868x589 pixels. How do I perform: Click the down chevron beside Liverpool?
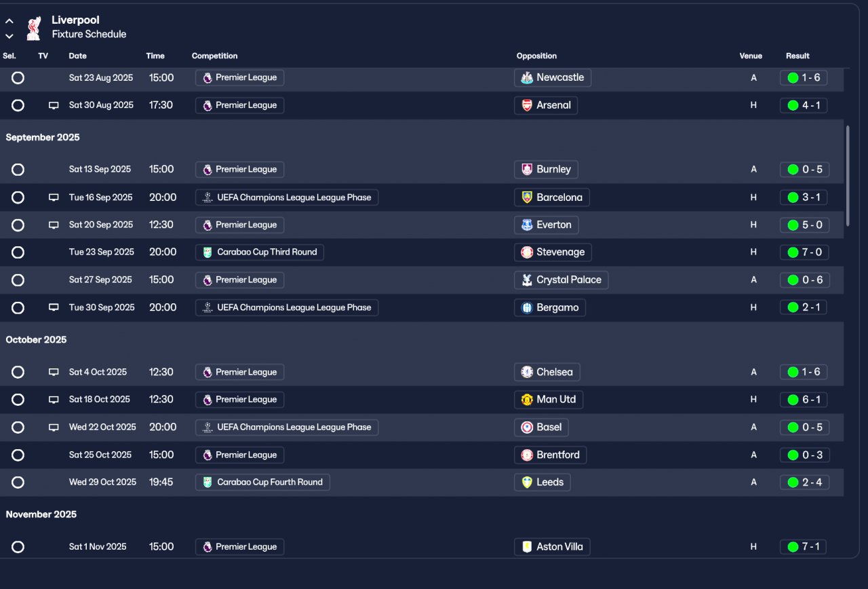(x=9, y=36)
